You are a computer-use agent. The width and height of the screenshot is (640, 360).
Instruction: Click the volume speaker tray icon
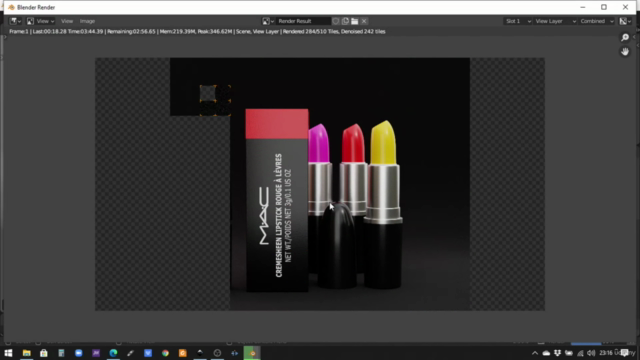click(x=591, y=353)
